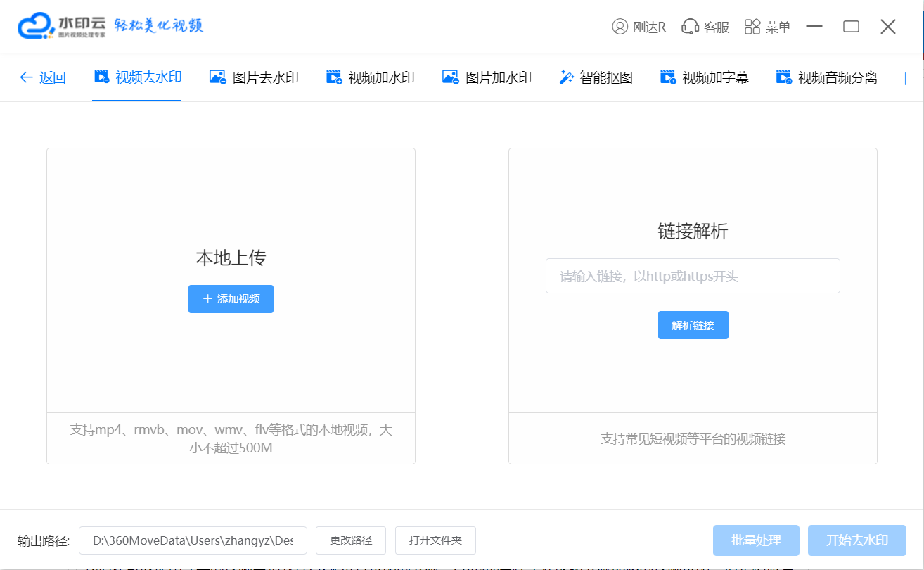Go to the 图片加水印 tab
Screen dimensions: 924x570
[486, 77]
